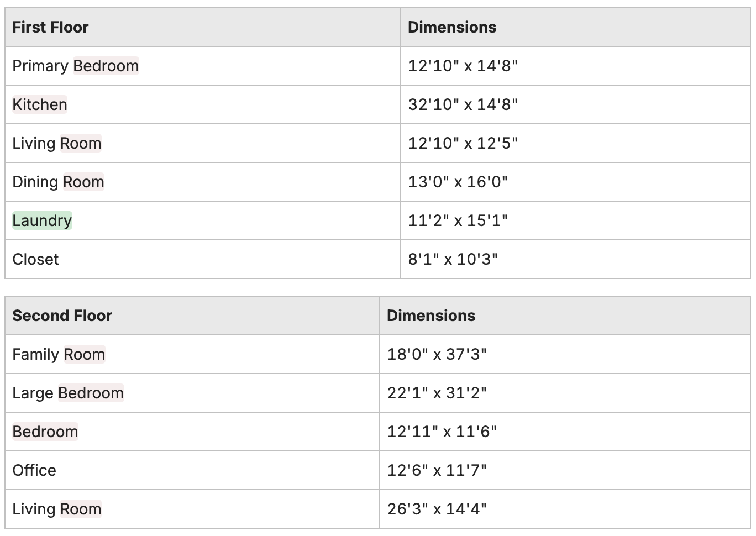
Task: Select the Closet row label
Action: (x=35, y=259)
